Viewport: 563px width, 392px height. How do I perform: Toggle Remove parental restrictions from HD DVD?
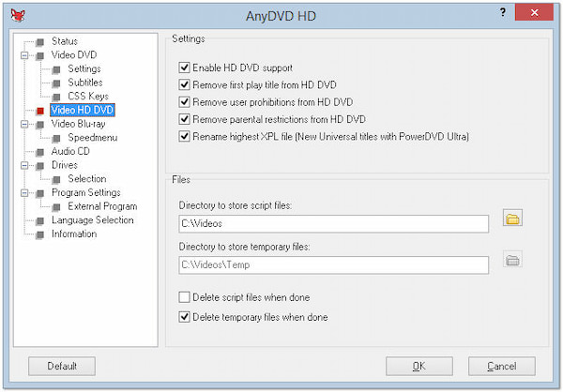[x=184, y=119]
